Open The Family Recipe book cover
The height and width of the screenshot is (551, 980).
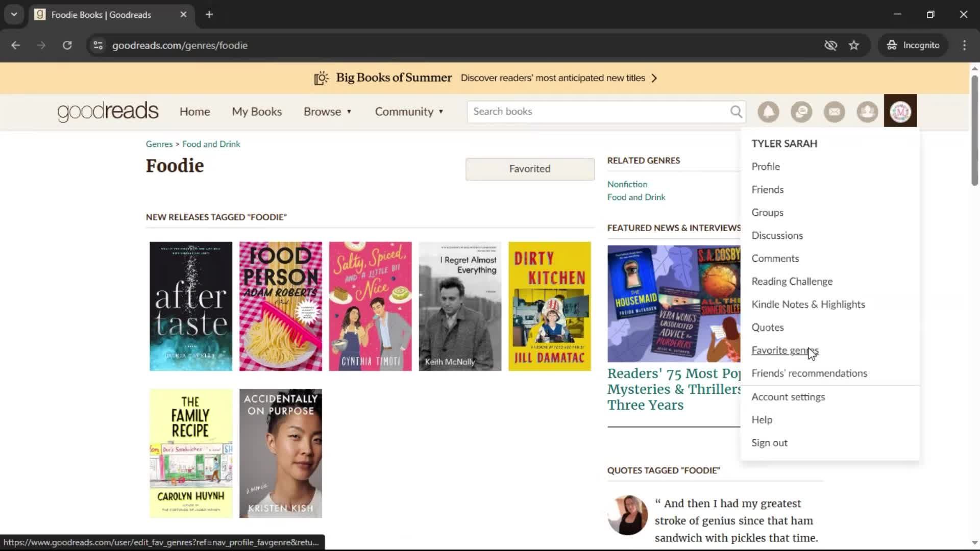pyautogui.click(x=191, y=454)
